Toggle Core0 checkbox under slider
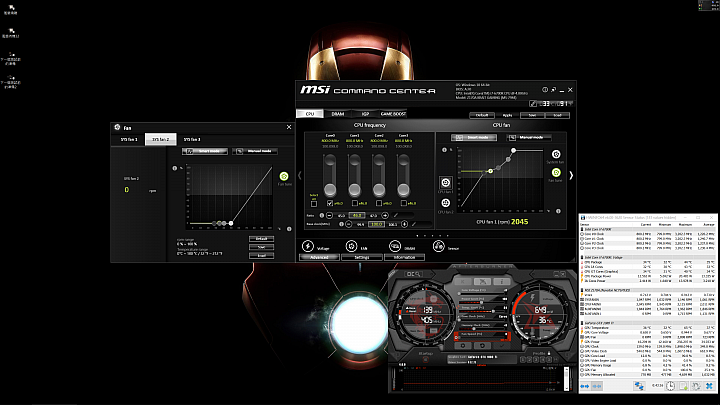This screenshot has width=720, height=405. click(x=330, y=203)
